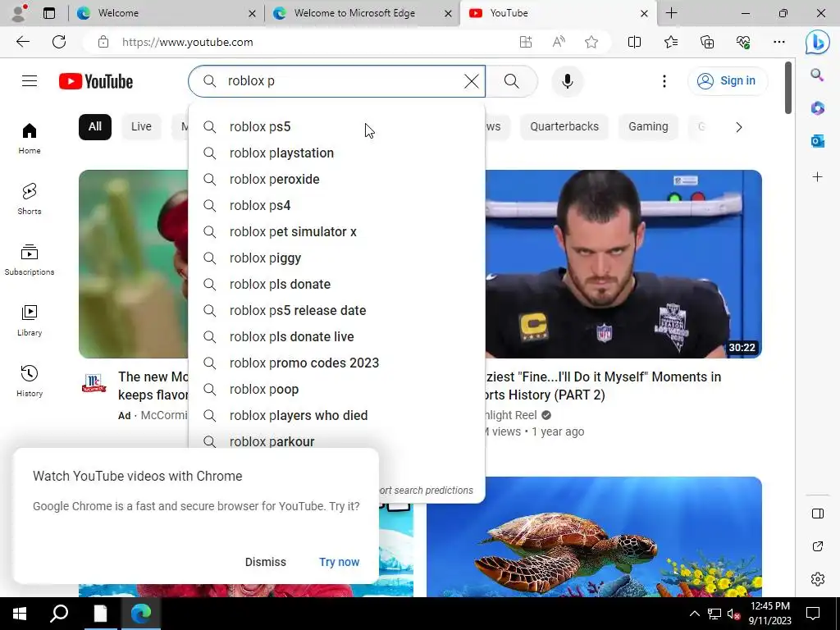The image size is (840, 630).
Task: Open Bing Copilot sidebar button
Action: pyautogui.click(x=818, y=43)
